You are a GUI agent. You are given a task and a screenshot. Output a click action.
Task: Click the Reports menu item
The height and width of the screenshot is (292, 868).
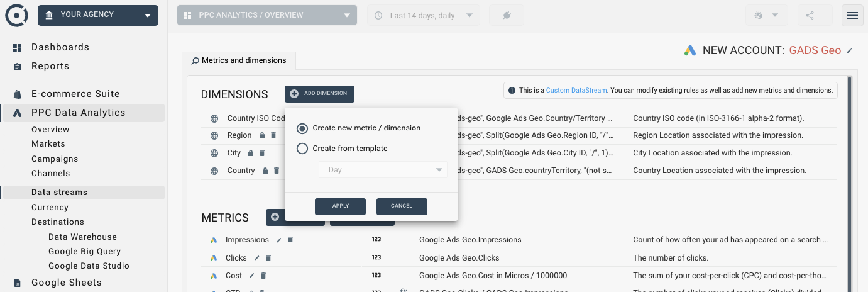coord(50,66)
